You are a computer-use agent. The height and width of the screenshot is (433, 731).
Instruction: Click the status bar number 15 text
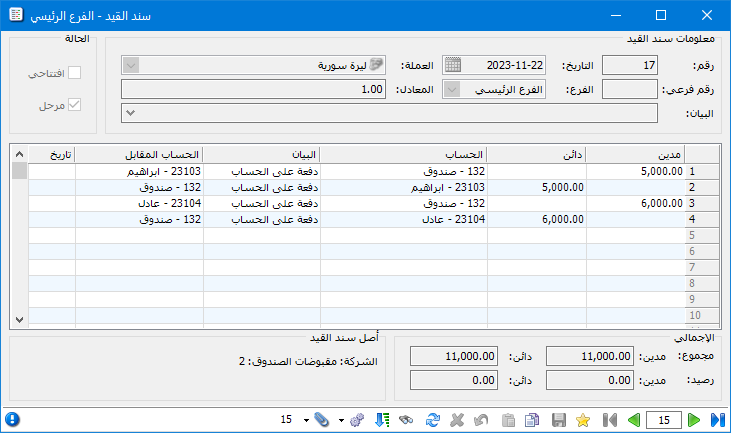click(286, 419)
